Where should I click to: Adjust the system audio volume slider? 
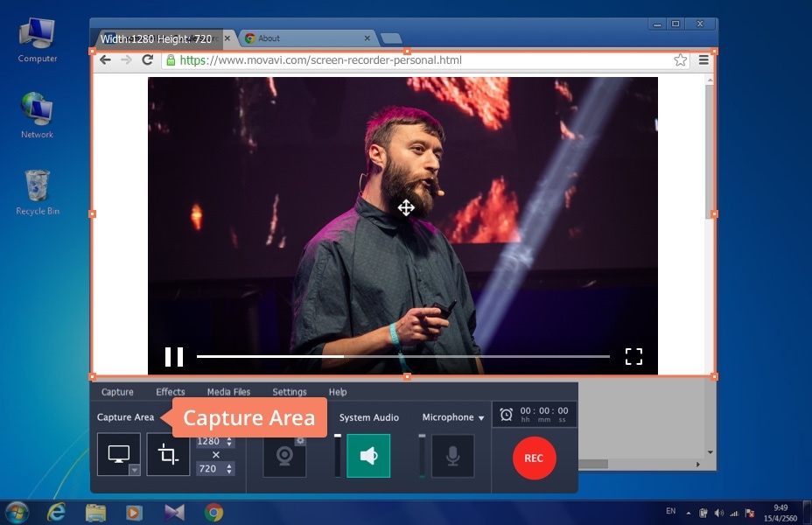338,456
